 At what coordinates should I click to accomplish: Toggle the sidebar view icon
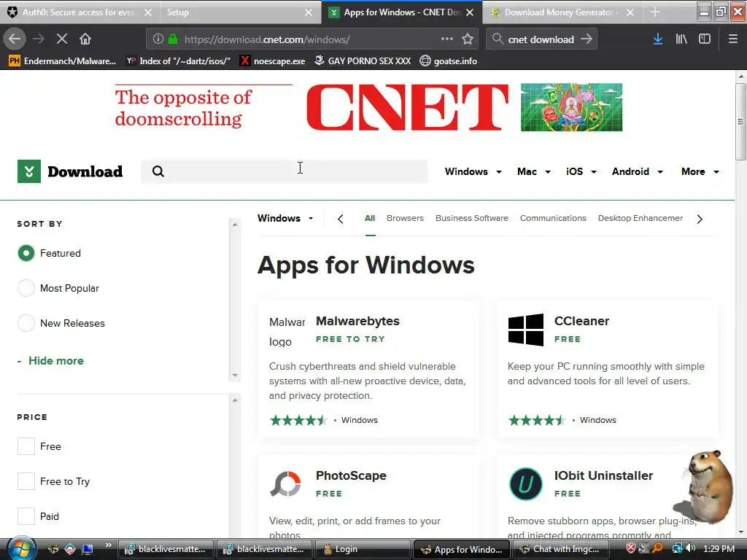coord(705,39)
